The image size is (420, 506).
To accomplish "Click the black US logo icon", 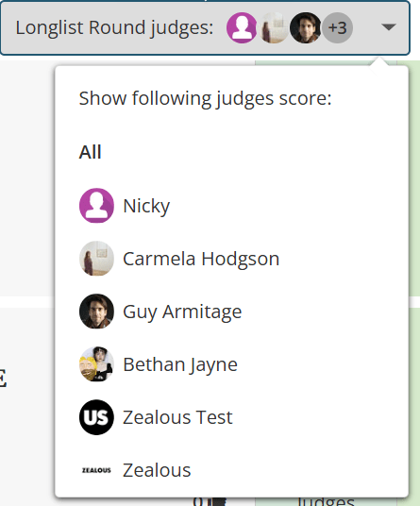I will [96, 417].
